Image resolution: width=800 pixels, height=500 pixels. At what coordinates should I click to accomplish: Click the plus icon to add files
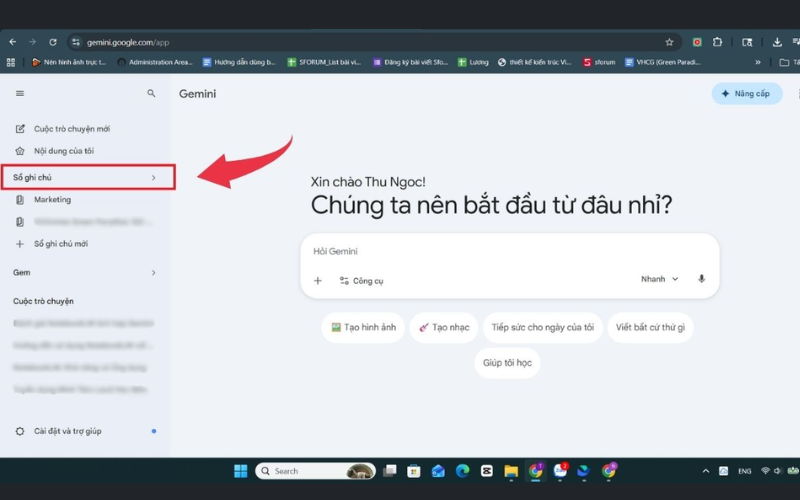click(x=318, y=281)
